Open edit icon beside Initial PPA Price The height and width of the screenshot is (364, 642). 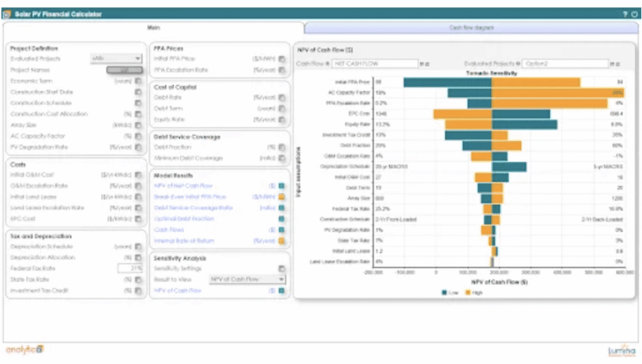point(282,59)
